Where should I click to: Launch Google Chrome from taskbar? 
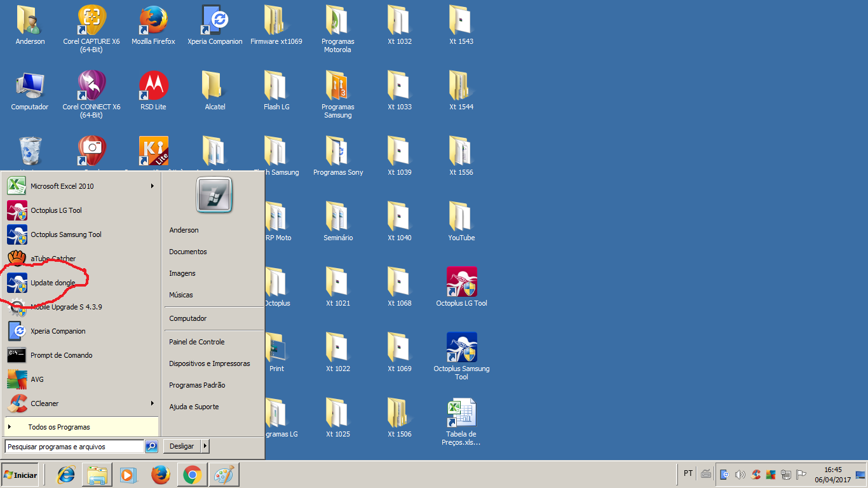click(193, 475)
